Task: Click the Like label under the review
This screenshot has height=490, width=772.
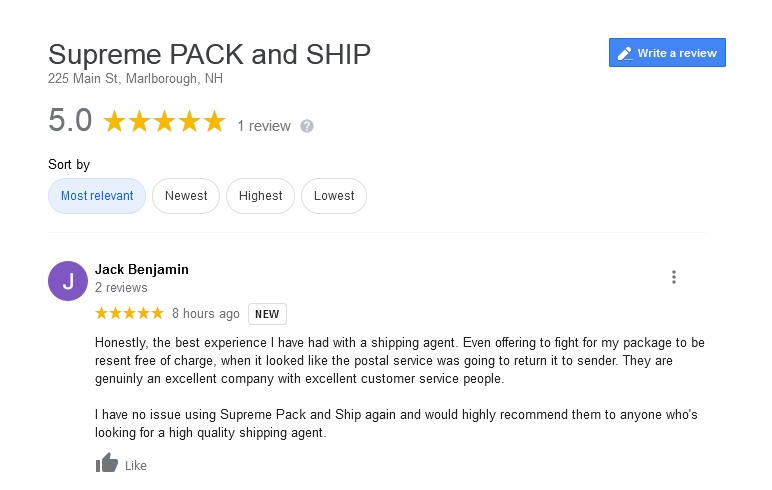Action: pyautogui.click(x=136, y=465)
